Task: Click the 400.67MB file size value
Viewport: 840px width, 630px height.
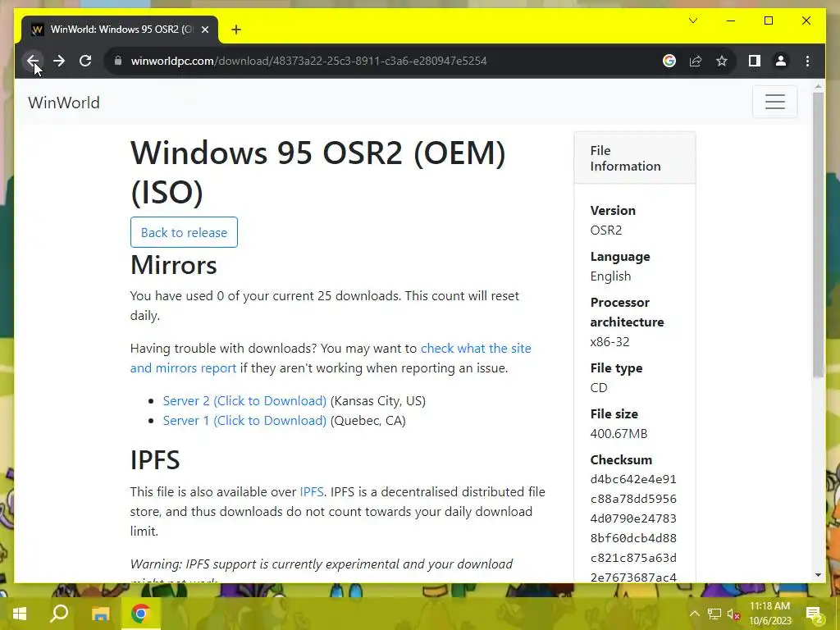Action: click(x=619, y=433)
